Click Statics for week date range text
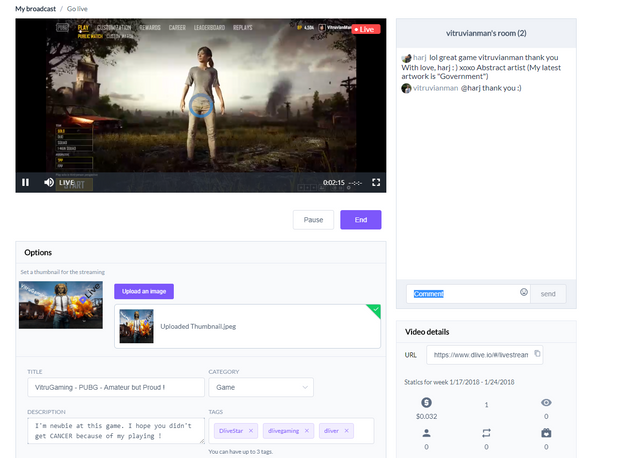Image resolution: width=640 pixels, height=458 pixels. pos(459,382)
